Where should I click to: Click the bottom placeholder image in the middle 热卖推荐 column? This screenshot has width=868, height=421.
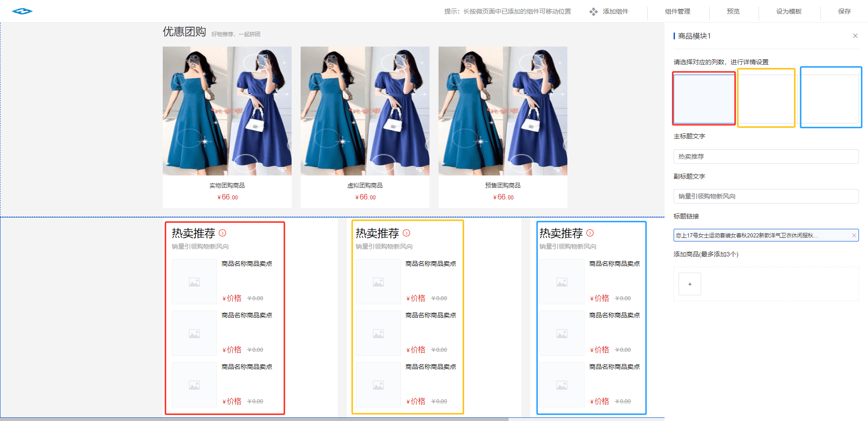[378, 385]
